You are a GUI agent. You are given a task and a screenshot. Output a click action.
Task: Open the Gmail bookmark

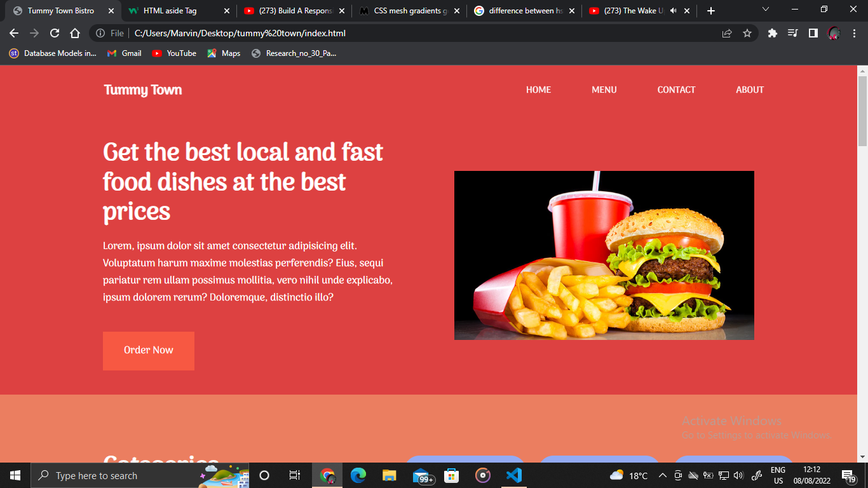tap(123, 53)
